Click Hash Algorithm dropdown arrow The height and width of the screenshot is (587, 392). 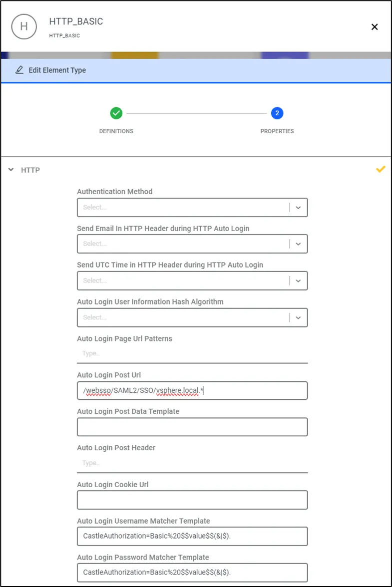[298, 317]
